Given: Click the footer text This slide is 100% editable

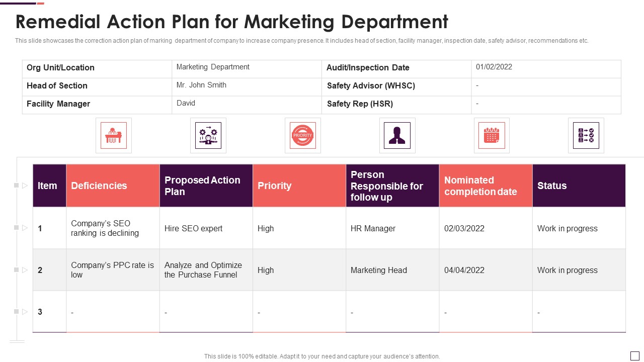Looking at the screenshot, I should point(322,356).
